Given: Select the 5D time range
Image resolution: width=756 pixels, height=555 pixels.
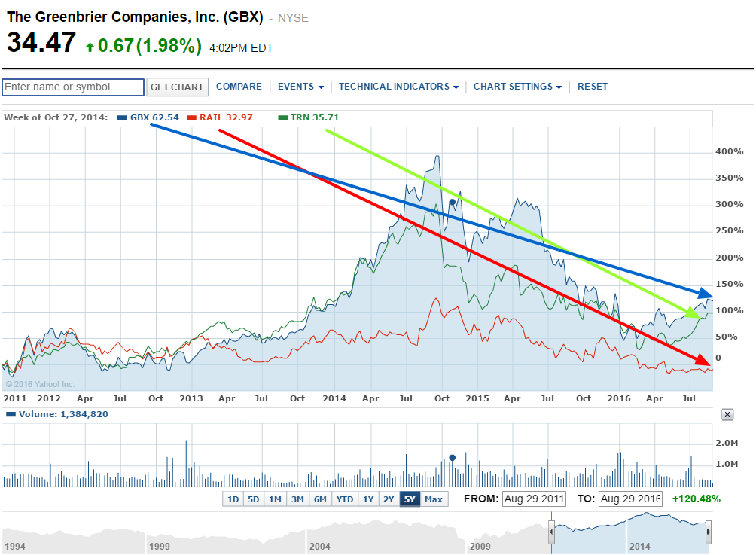Looking at the screenshot, I should [254, 499].
